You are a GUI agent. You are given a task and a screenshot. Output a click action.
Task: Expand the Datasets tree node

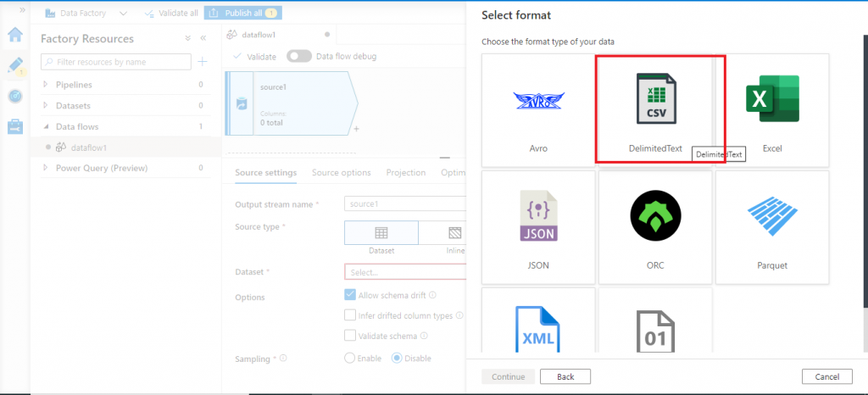(46, 105)
